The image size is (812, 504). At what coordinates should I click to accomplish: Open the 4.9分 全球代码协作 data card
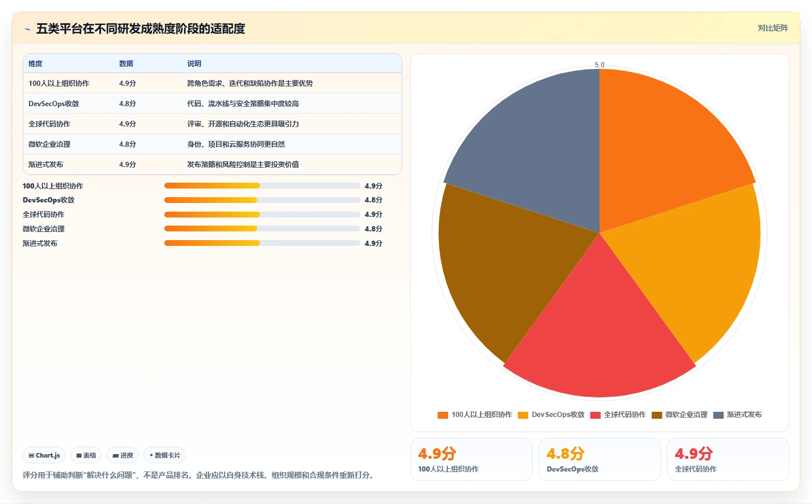tap(728, 459)
